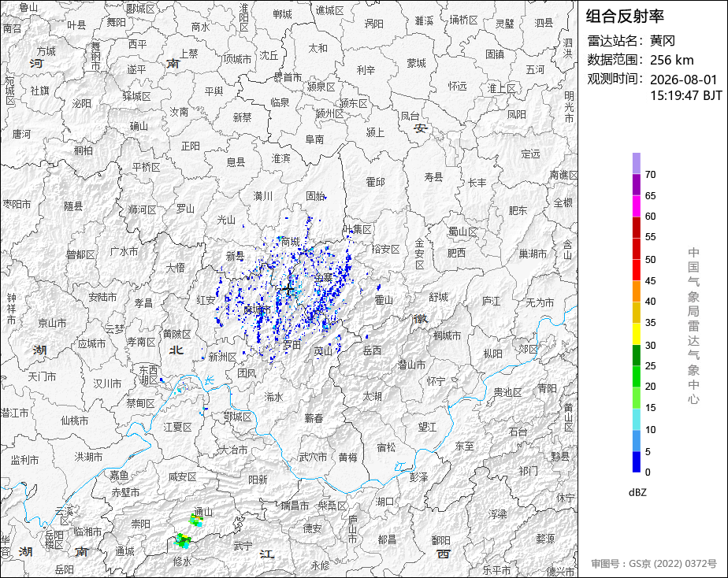Click the 256 km data range value
The height and width of the screenshot is (578, 728).
[x=672, y=60]
